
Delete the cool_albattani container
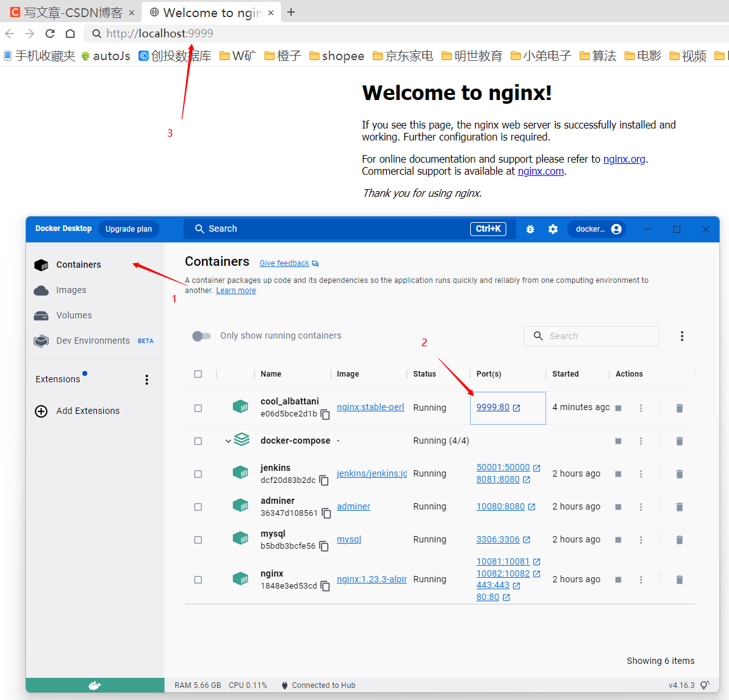[x=679, y=408]
